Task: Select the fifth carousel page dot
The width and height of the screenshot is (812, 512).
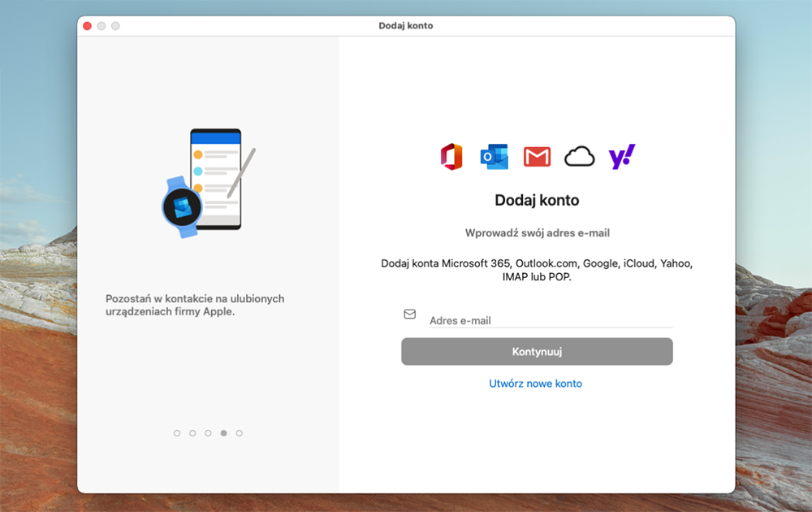Action: click(240, 433)
